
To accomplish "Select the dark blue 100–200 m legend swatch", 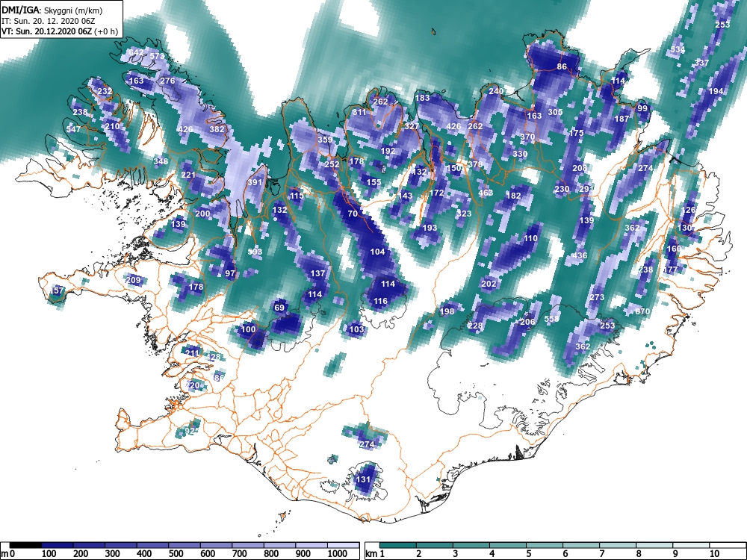I will click(58, 546).
